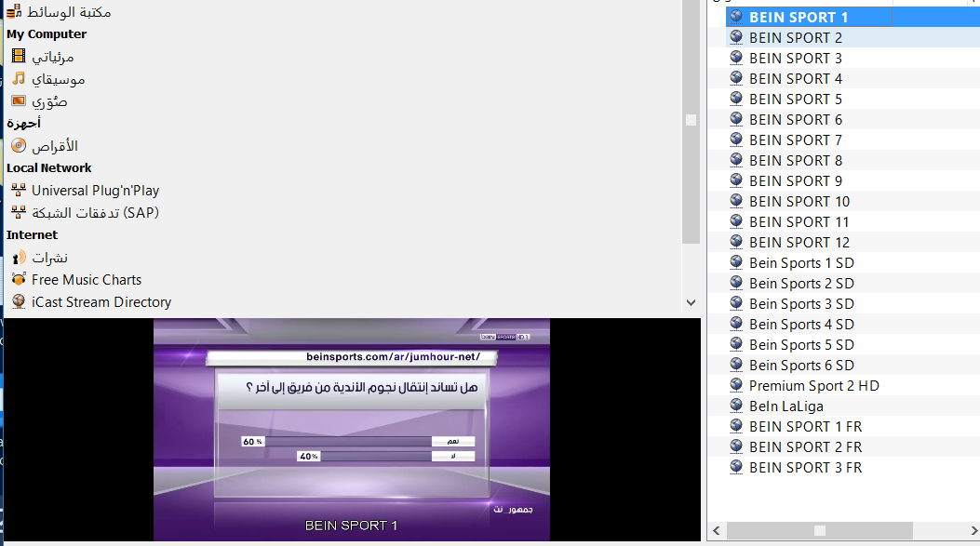Viewport: 980px width, 546px height.
Task: Click the My Pictures icon in sidebar
Action: click(x=19, y=101)
